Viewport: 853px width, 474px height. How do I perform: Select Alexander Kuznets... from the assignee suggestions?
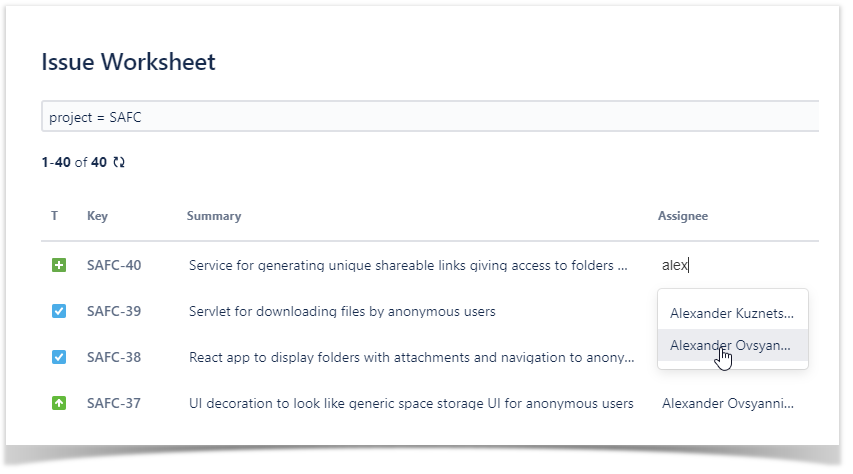[x=732, y=313]
